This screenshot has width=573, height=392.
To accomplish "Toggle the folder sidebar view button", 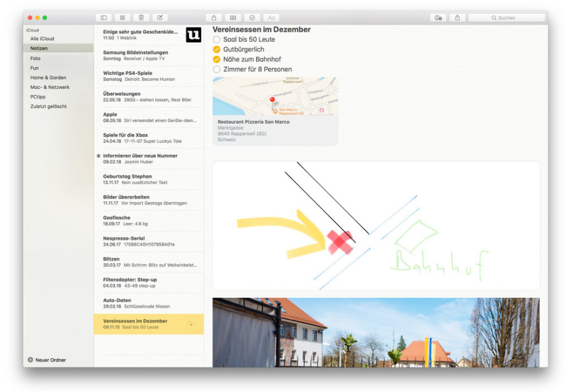I will coord(104,18).
